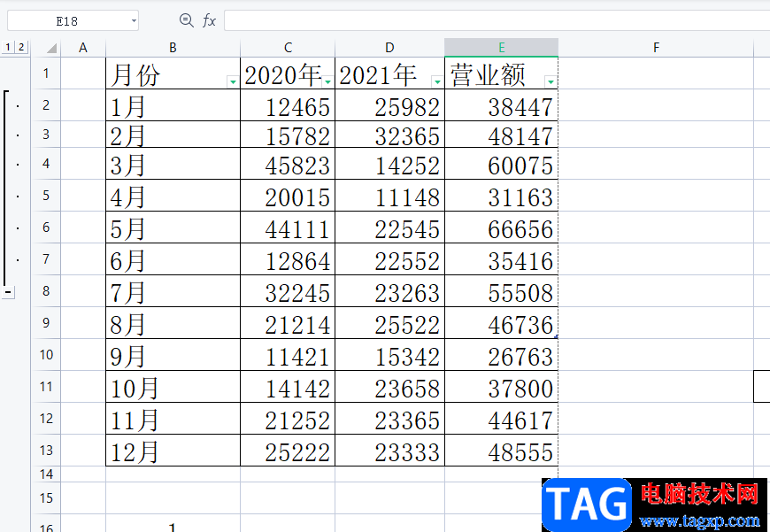The image size is (770, 532).
Task: Click the zoom magnifier icon in formula bar
Action: 186,20
